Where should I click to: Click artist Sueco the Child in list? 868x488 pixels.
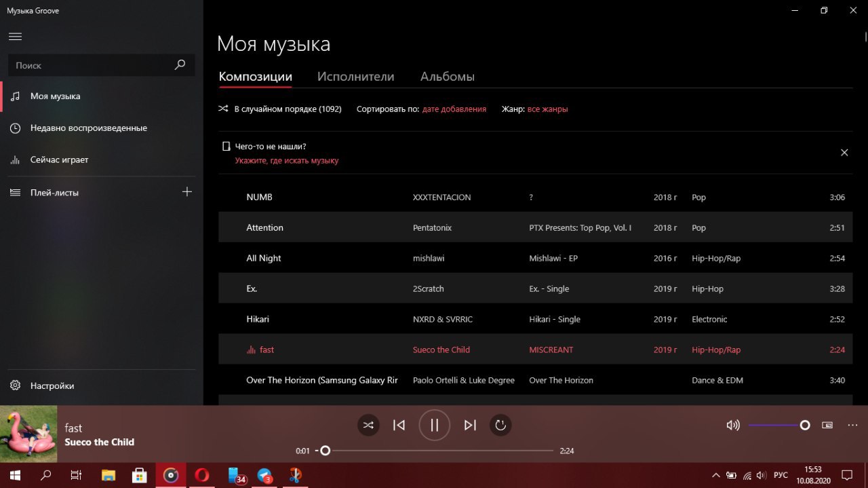pos(441,350)
